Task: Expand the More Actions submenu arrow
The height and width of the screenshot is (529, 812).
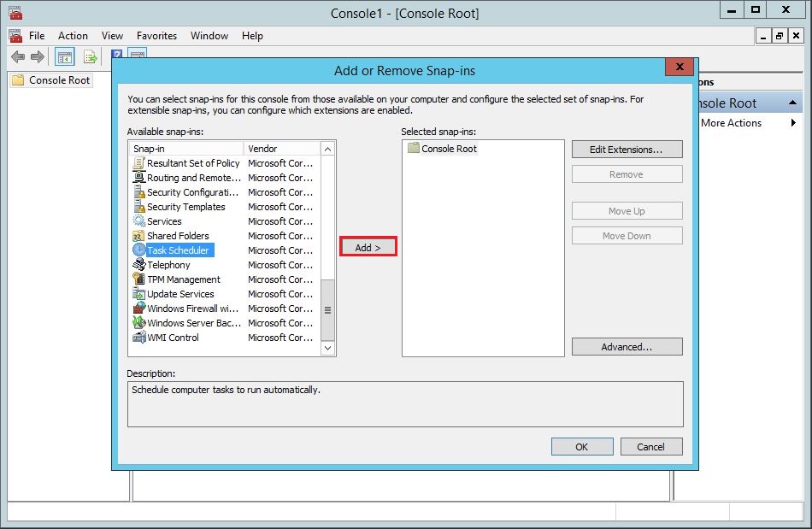Action: coord(793,123)
